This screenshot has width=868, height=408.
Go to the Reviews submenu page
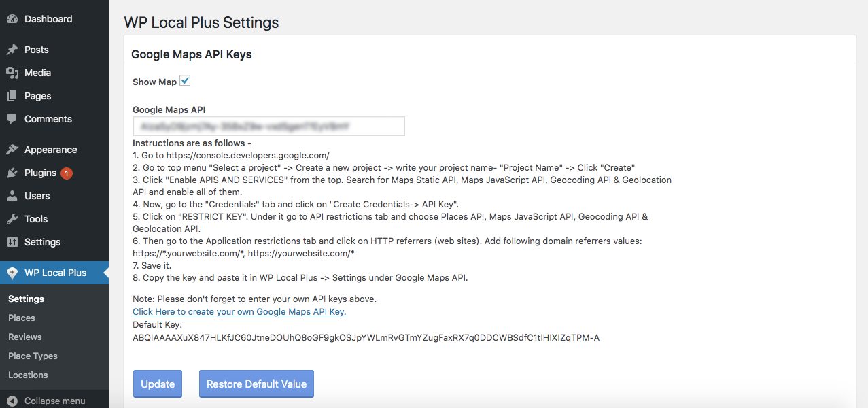point(25,337)
